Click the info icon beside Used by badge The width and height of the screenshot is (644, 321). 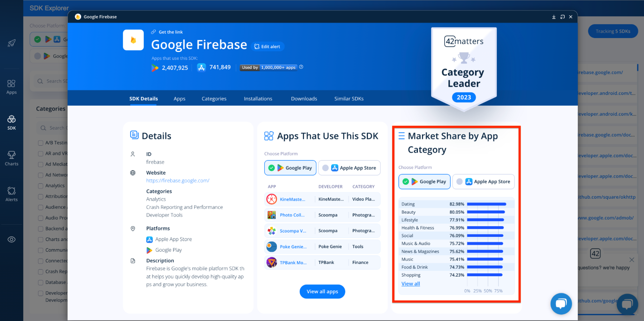[301, 67]
